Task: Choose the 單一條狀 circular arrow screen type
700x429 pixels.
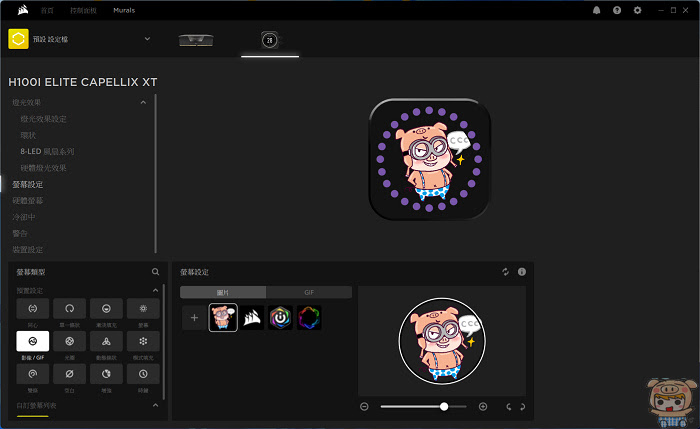Action: click(x=70, y=308)
